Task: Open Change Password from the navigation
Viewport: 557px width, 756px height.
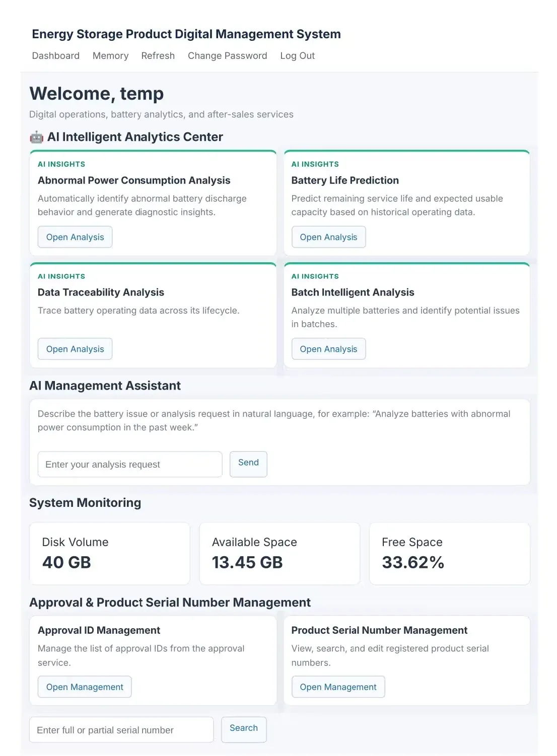Action: [x=227, y=56]
